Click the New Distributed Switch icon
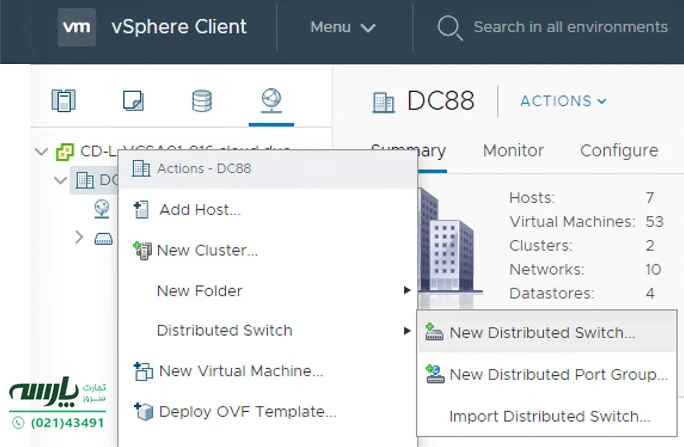This screenshot has height=447, width=684. pyautogui.click(x=434, y=332)
